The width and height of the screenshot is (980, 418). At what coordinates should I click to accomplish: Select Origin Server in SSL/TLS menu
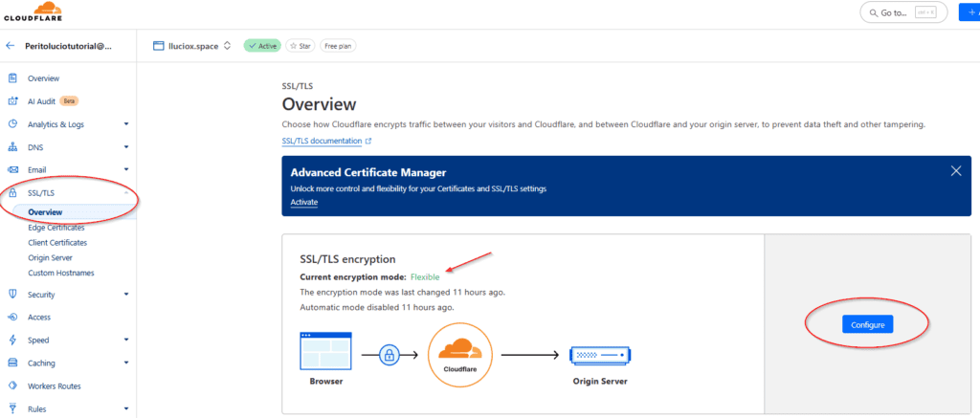click(x=50, y=257)
